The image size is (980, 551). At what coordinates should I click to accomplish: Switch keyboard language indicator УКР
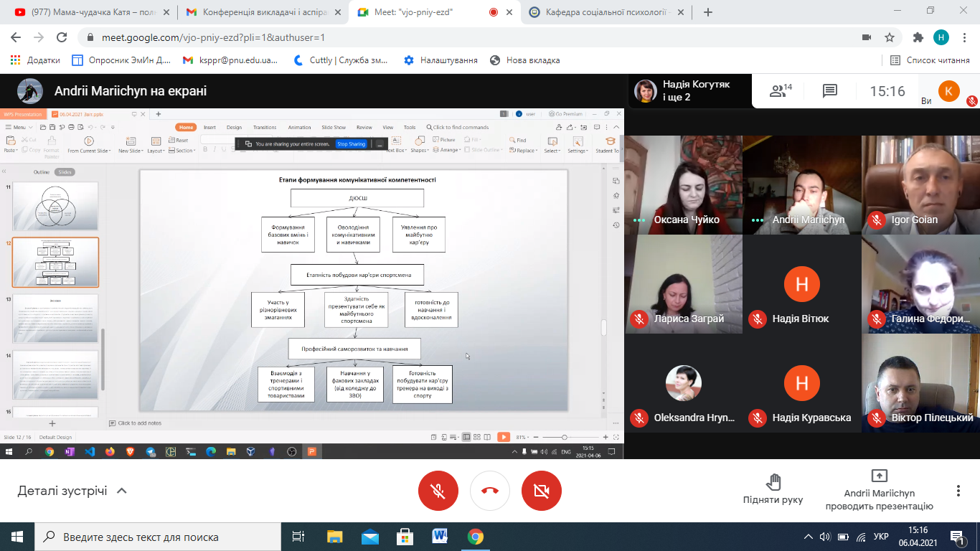[x=881, y=537]
